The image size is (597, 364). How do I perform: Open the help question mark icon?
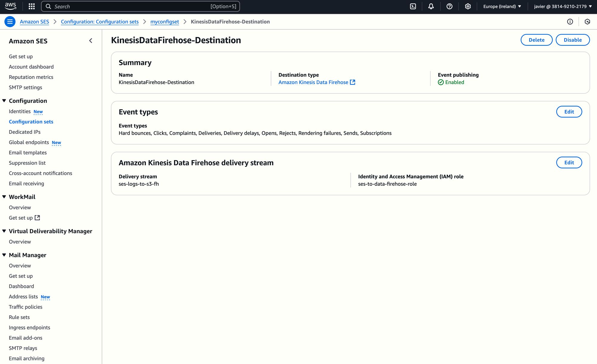click(x=449, y=7)
